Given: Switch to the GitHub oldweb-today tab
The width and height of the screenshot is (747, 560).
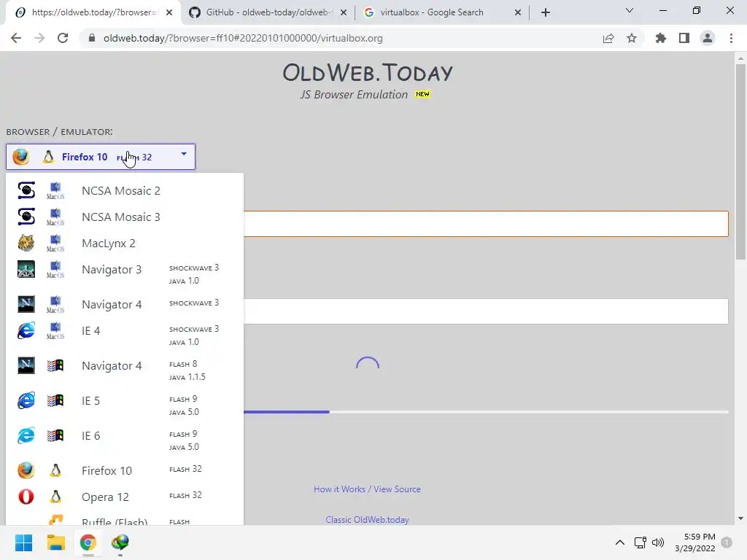Looking at the screenshot, I should pyautogui.click(x=260, y=12).
